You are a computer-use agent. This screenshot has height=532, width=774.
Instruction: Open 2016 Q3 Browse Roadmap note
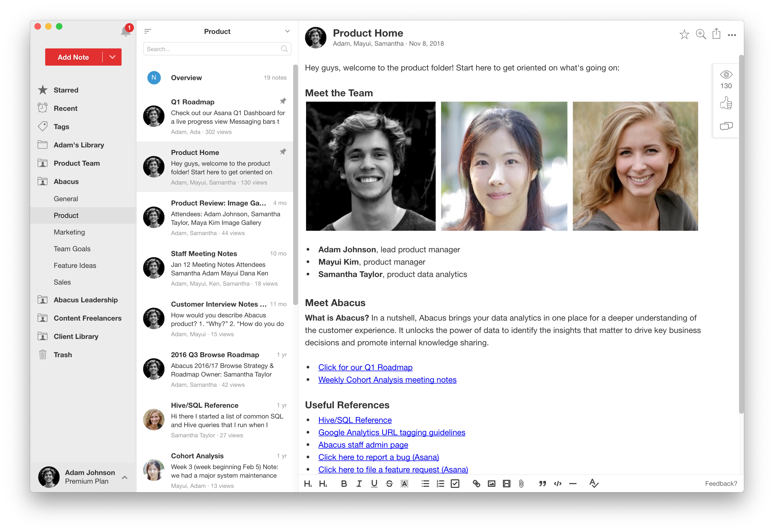point(215,369)
